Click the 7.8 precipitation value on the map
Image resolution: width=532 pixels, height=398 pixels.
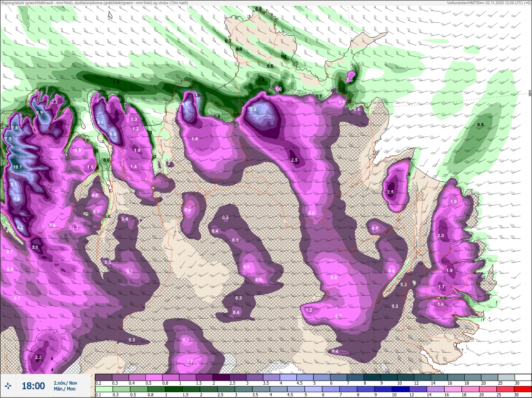tap(15, 128)
